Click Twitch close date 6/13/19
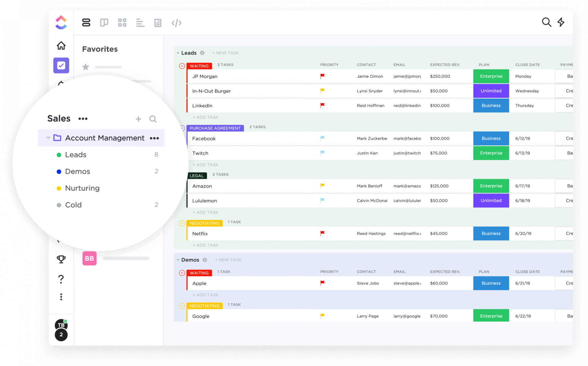Image resolution: width=588 pixels, height=366 pixels. 522,153
